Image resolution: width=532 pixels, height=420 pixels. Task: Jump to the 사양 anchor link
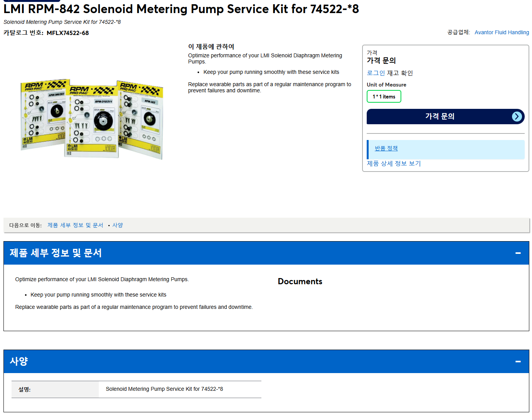pos(118,225)
